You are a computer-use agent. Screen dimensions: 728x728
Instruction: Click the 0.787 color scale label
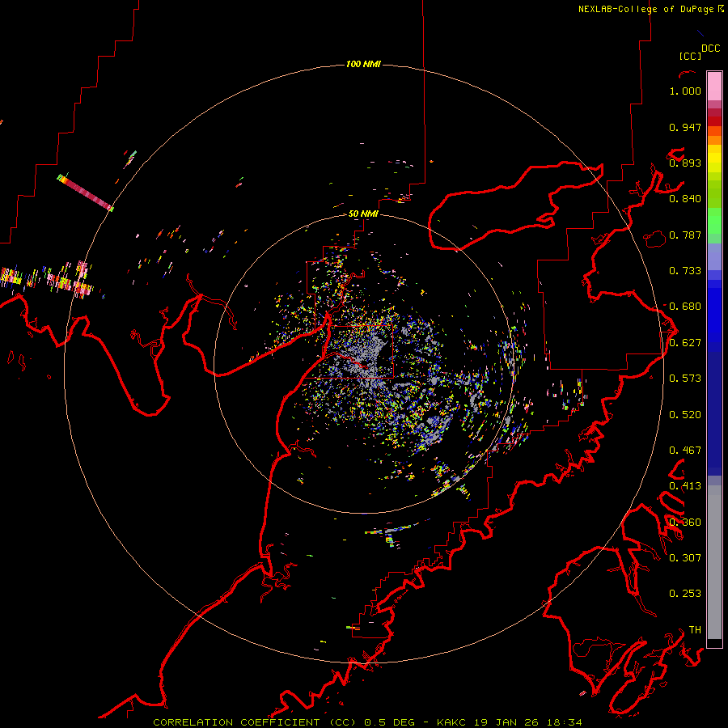685,235
